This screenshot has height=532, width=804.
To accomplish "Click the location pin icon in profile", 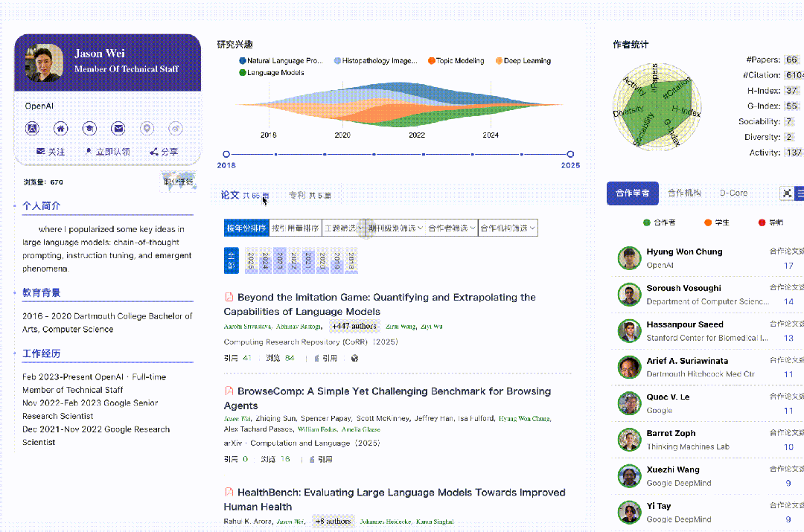I will (147, 129).
